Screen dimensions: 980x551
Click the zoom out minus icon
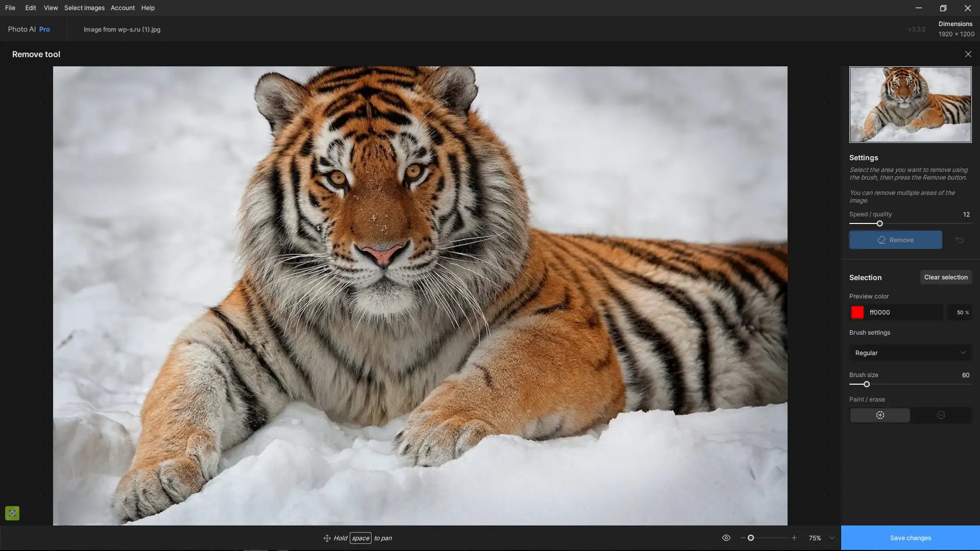coord(743,538)
